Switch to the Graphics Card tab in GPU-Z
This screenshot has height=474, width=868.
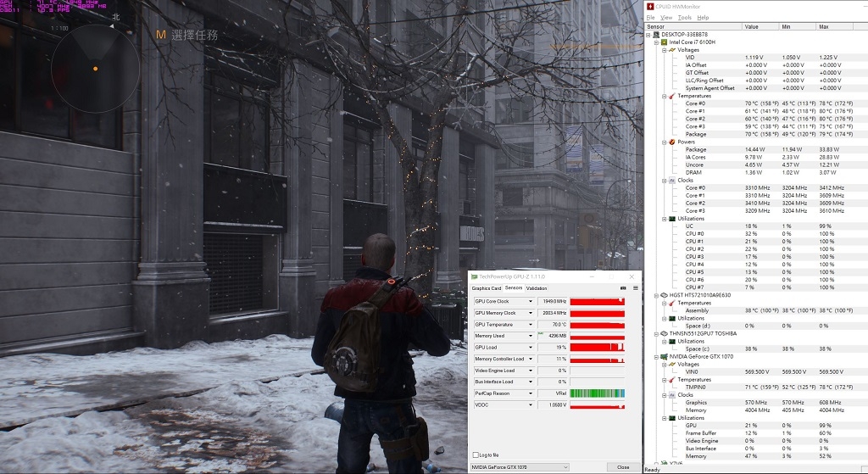pos(486,288)
